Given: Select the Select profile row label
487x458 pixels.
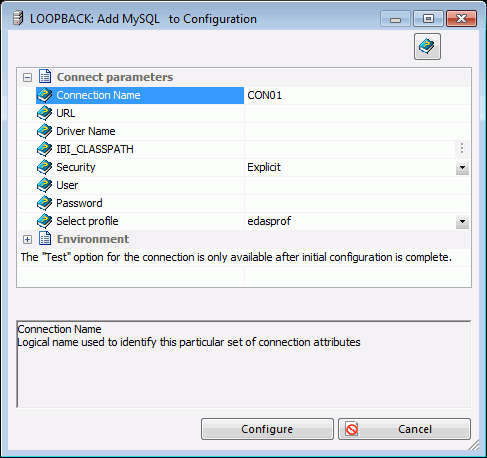Looking at the screenshot, I should [x=87, y=221].
